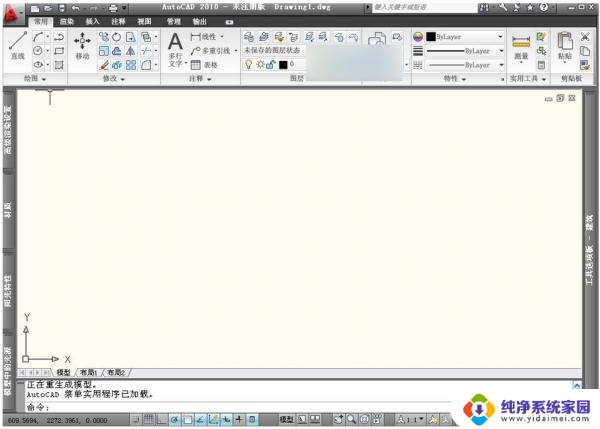Open the unsaved layer state dropdown
Image resolution: width=600 pixels, height=429 pixels.
coord(272,50)
